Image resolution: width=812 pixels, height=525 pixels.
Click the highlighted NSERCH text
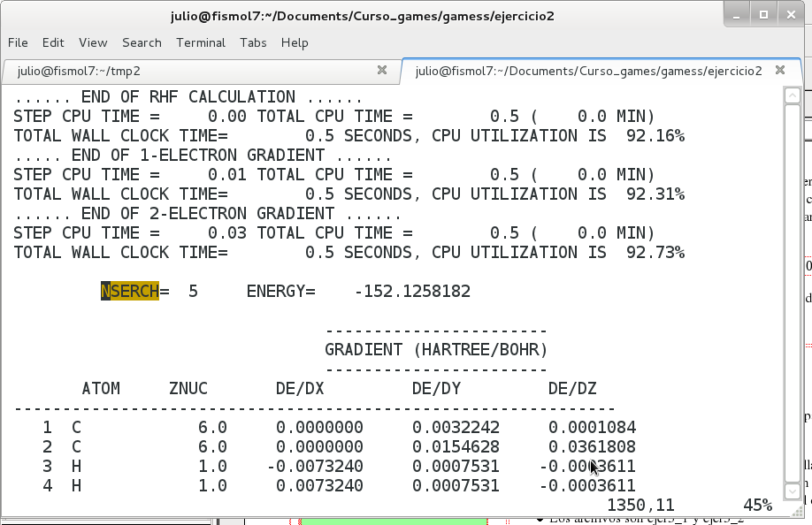click(x=130, y=292)
